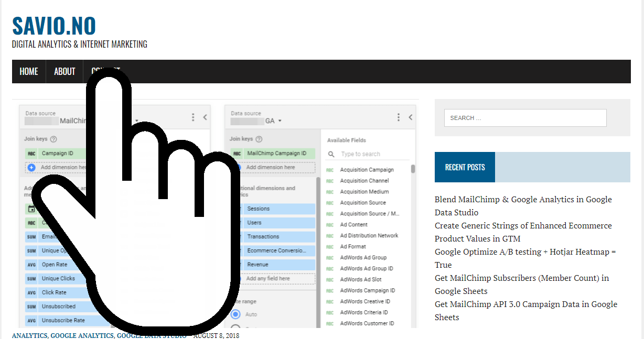Image resolution: width=644 pixels, height=339 pixels.
Task: Select the AdWords Criteria ID field
Action: coord(365,313)
